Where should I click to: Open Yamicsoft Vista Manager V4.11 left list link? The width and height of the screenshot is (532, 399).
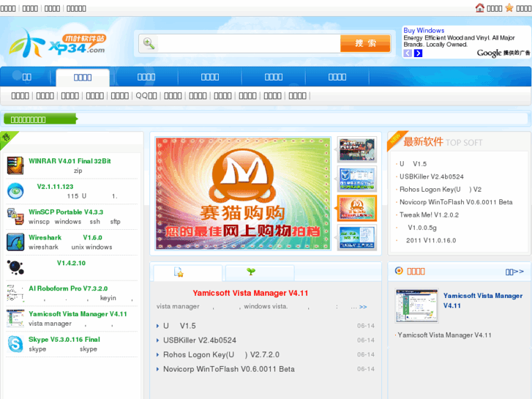pos(78,314)
